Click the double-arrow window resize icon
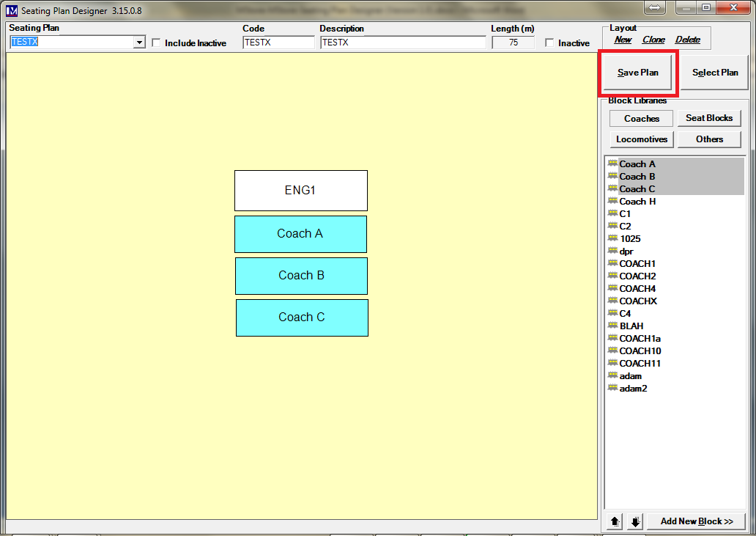Screen dimensions: 756x536 (x=654, y=7)
